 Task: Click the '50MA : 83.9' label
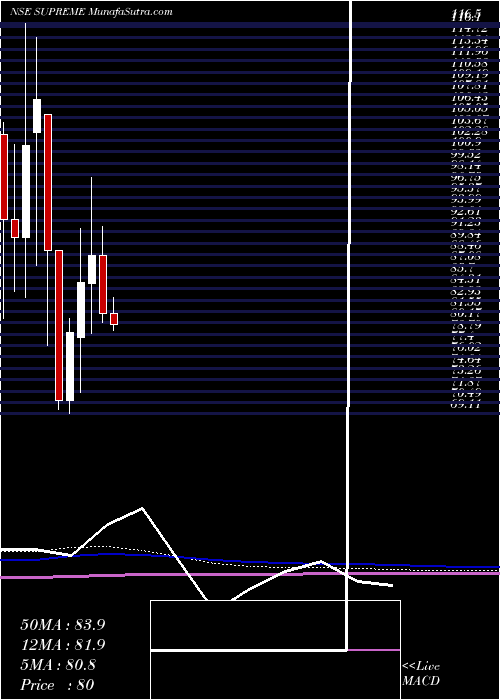(63, 625)
